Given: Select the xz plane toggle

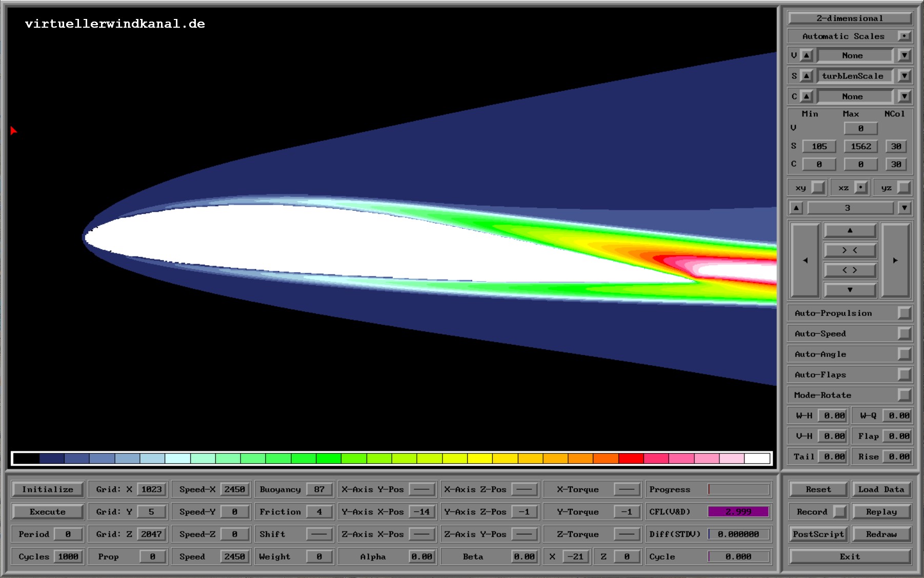Looking at the screenshot, I should tap(861, 188).
